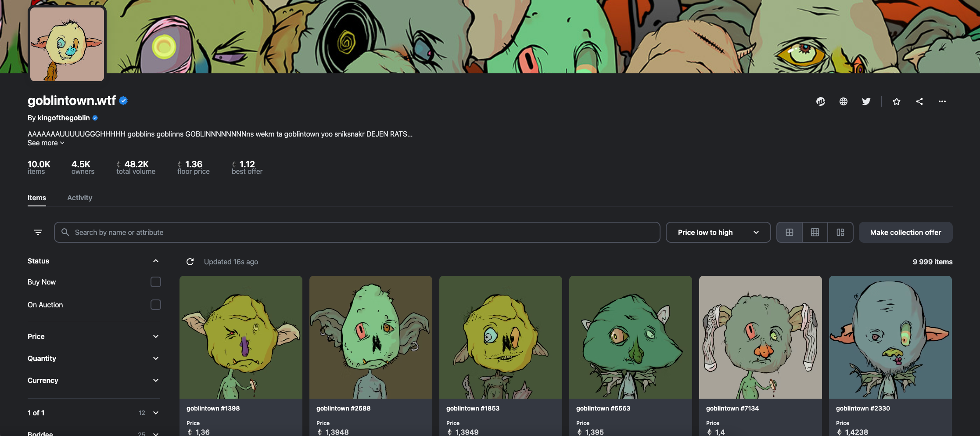Expand description with See more
Screen dimensions: 980x436
[x=46, y=143]
